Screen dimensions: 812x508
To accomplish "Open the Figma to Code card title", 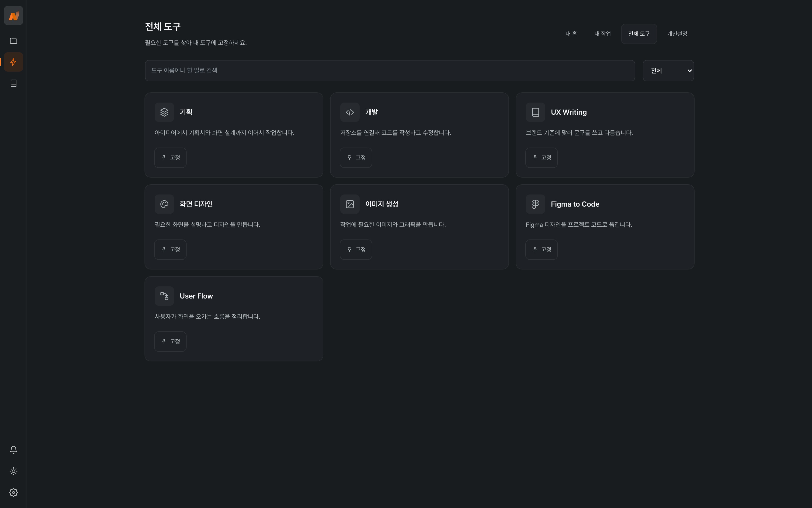I will (x=575, y=204).
